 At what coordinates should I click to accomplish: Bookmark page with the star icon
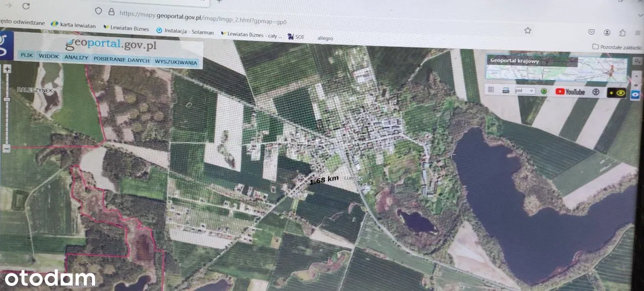tap(528, 31)
